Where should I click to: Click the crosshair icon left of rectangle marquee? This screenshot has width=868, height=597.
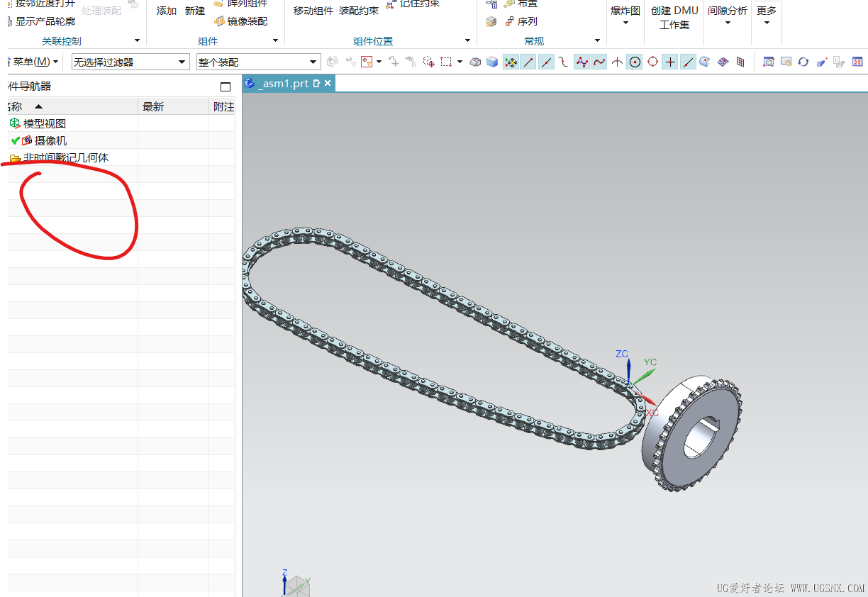(x=428, y=62)
